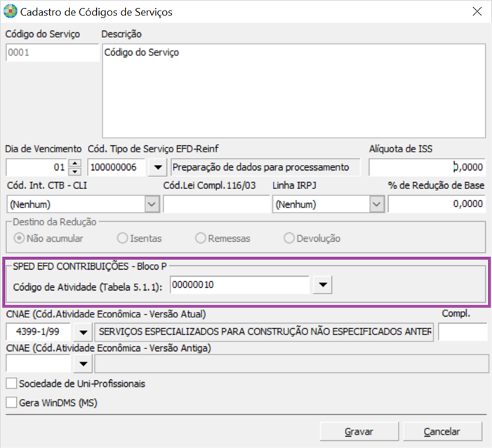Expand CNAE Versão Atual dropdown arrow
Screen dimensions: 492x448
tap(84, 331)
